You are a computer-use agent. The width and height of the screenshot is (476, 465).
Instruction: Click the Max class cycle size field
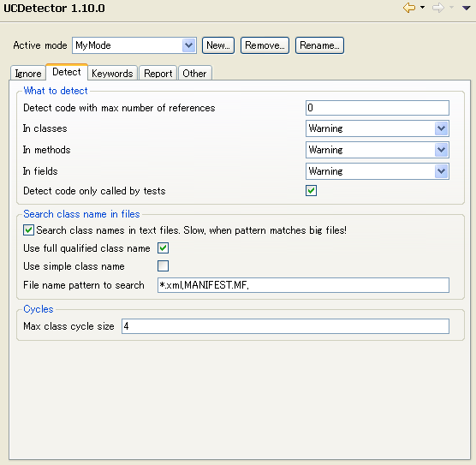click(285, 326)
